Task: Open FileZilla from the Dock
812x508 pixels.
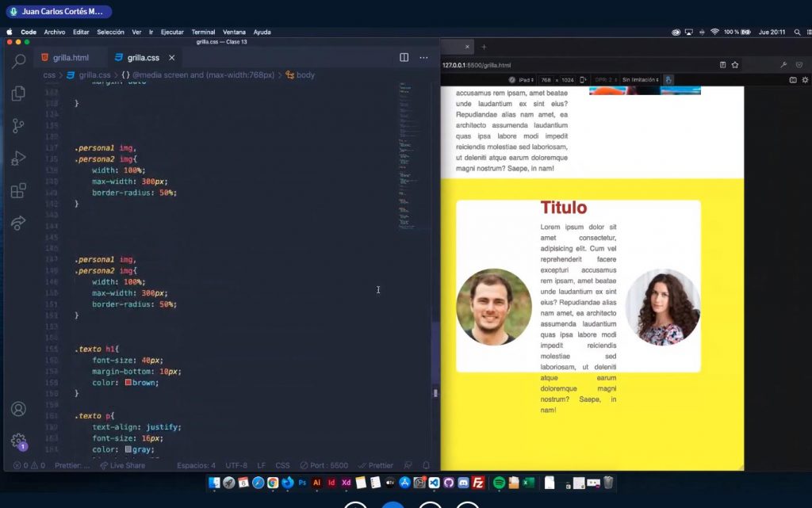Action: (x=478, y=483)
